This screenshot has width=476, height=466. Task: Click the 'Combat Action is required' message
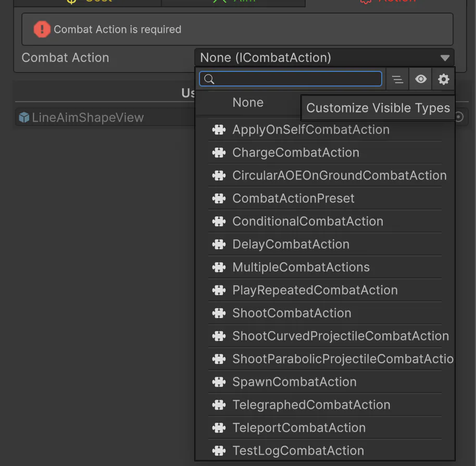point(118,30)
